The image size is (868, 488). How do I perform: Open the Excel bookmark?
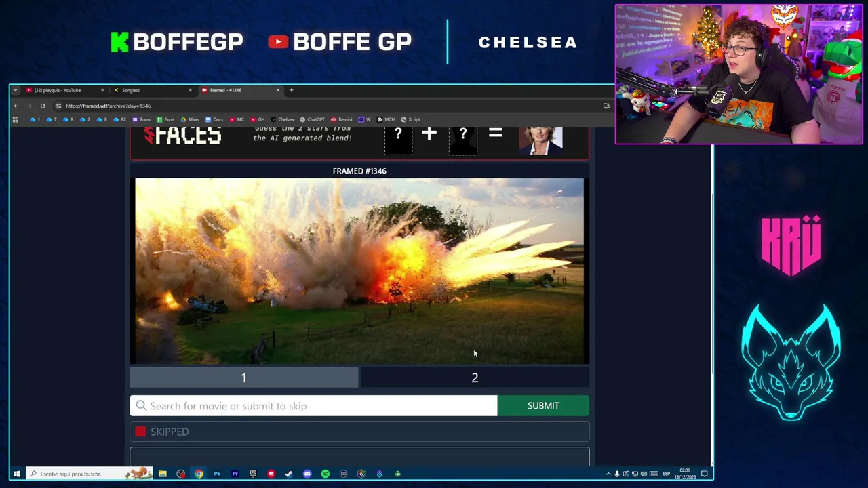(165, 119)
